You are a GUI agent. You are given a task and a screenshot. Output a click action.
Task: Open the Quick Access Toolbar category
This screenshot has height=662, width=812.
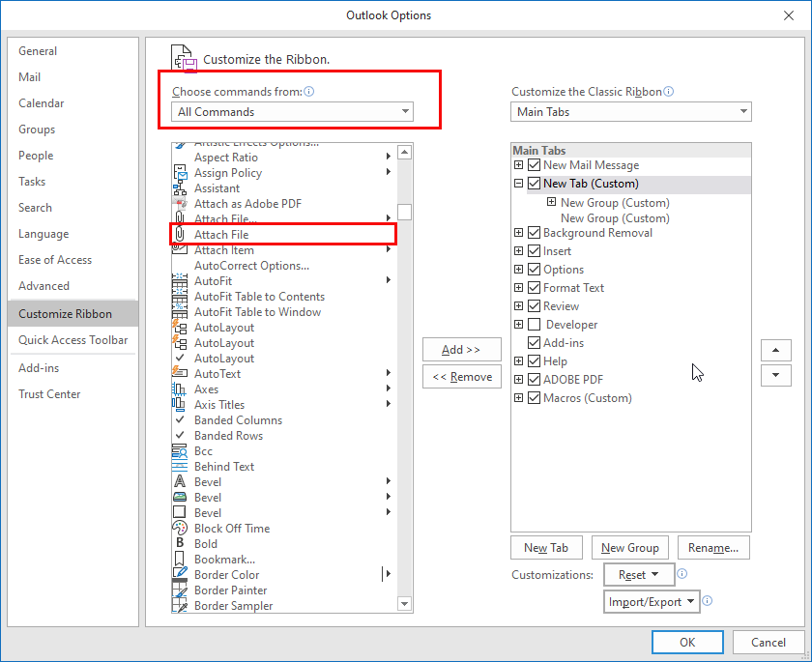click(73, 340)
